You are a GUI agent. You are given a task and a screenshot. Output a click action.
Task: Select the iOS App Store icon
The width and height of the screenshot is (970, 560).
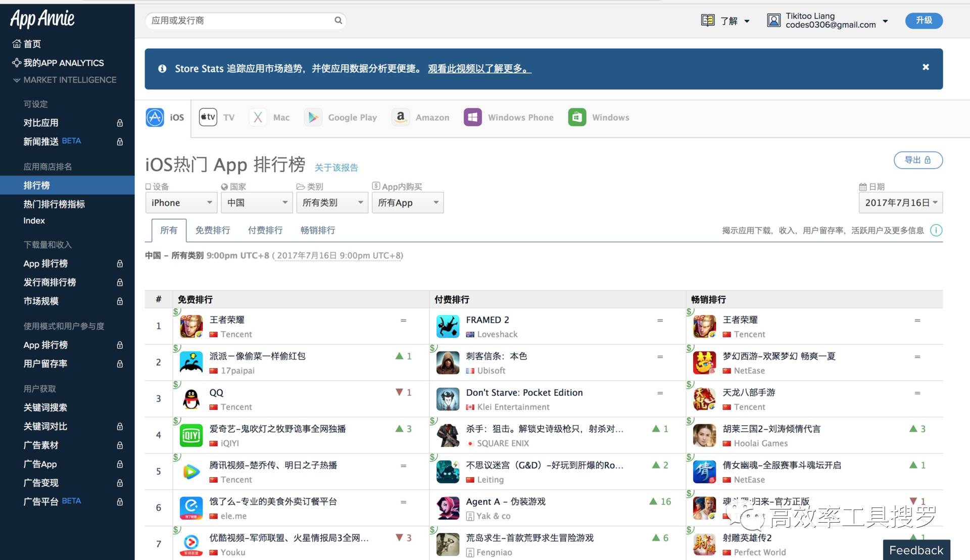[155, 117]
